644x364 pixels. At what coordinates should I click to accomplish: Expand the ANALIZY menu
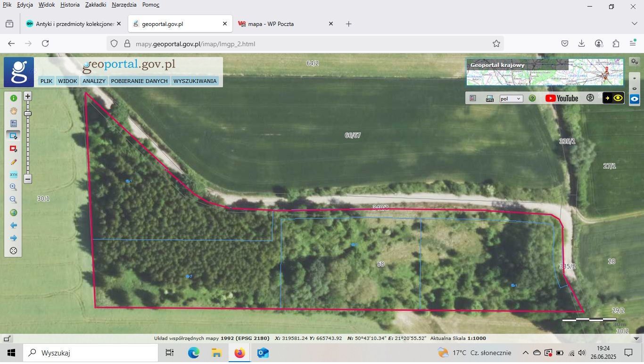[94, 81]
